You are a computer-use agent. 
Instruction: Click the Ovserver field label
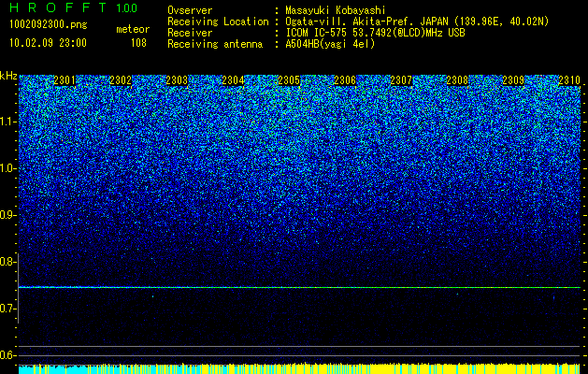(190, 10)
